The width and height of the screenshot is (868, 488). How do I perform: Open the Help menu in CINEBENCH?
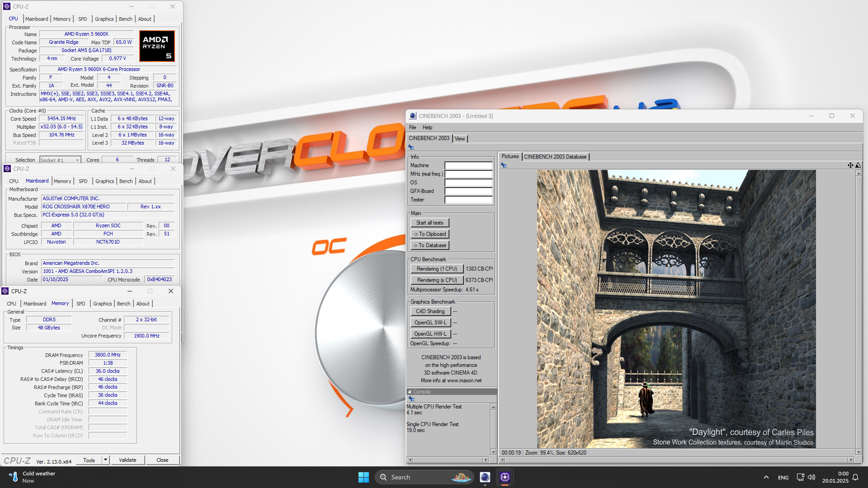click(x=427, y=127)
